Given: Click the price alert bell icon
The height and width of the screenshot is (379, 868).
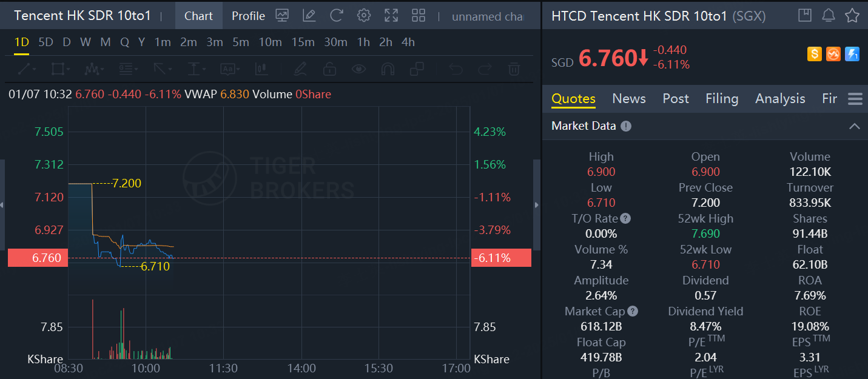Looking at the screenshot, I should 829,16.
